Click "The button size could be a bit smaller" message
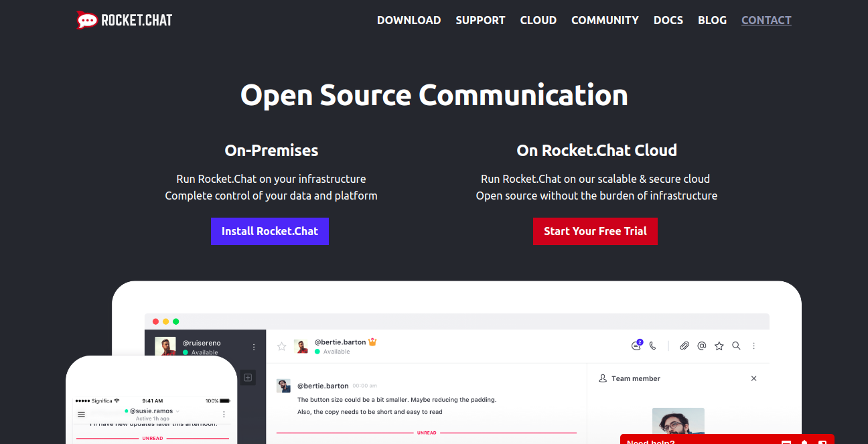Viewport: 868px width, 444px height. click(397, 400)
